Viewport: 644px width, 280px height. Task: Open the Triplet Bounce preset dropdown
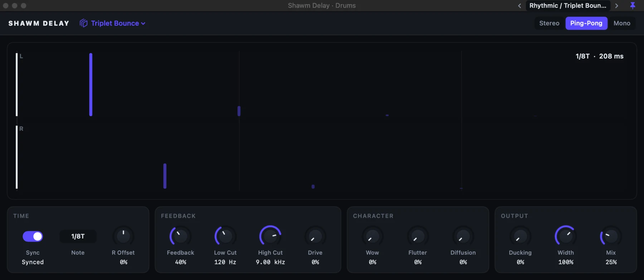point(118,23)
